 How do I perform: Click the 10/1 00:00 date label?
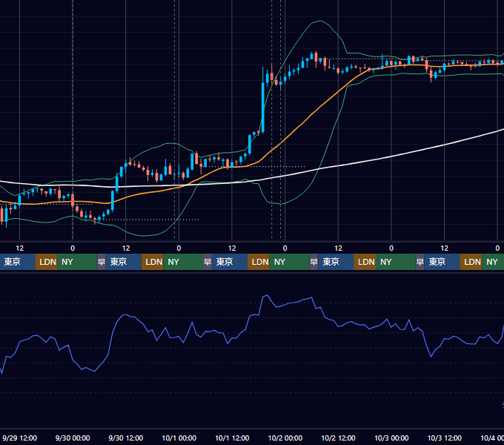click(x=179, y=438)
